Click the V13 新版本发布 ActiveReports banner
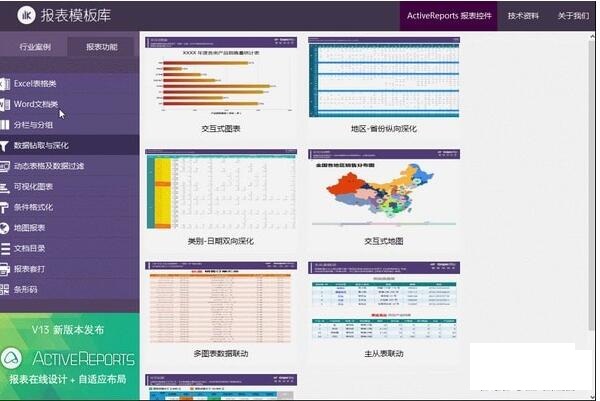 (x=70, y=356)
